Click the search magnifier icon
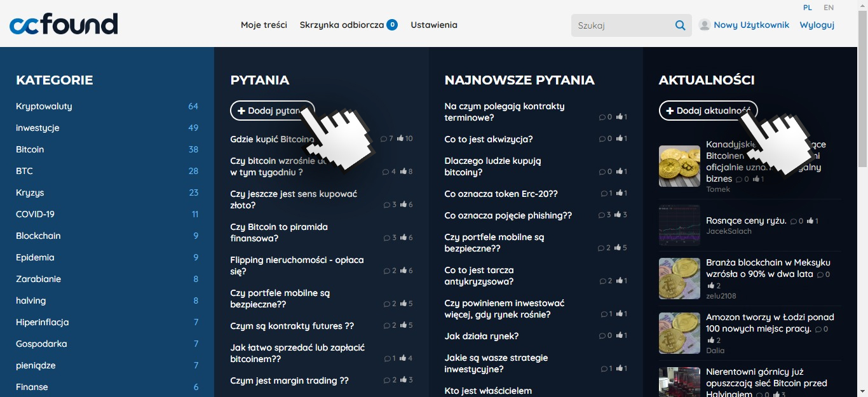 [x=680, y=25]
